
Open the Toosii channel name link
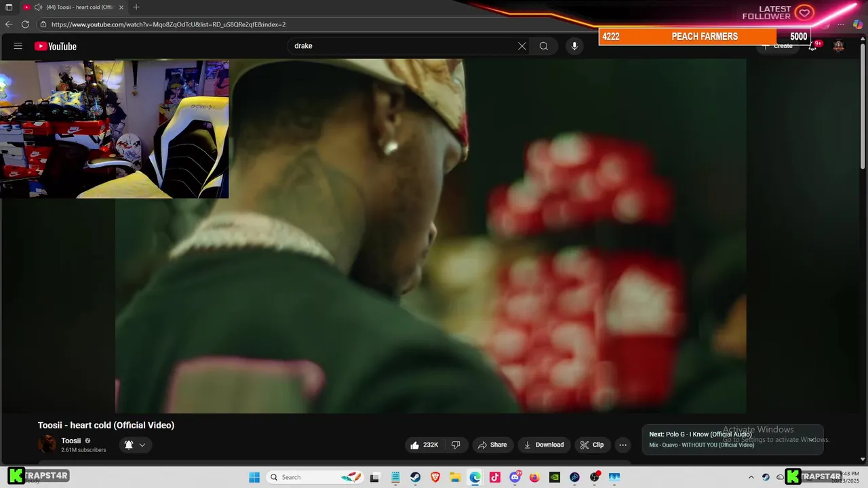click(71, 441)
